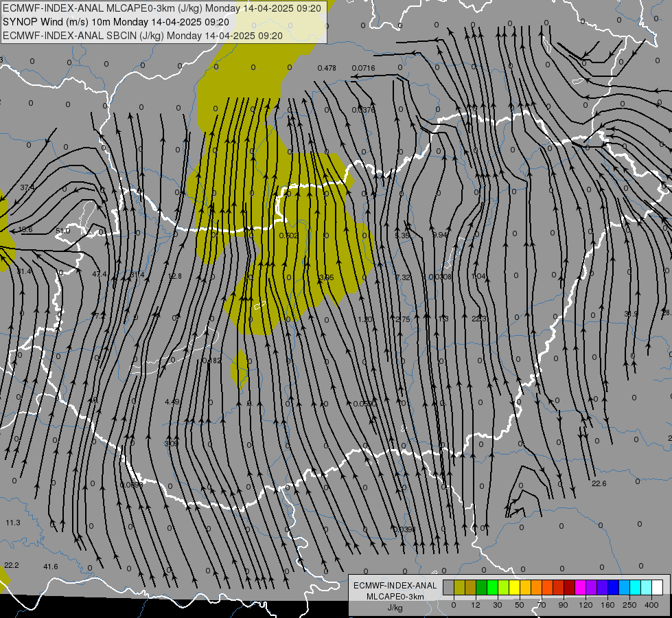Click the pure yellow legend swatch
Viewport: 672px width, 618px height.
(514, 587)
